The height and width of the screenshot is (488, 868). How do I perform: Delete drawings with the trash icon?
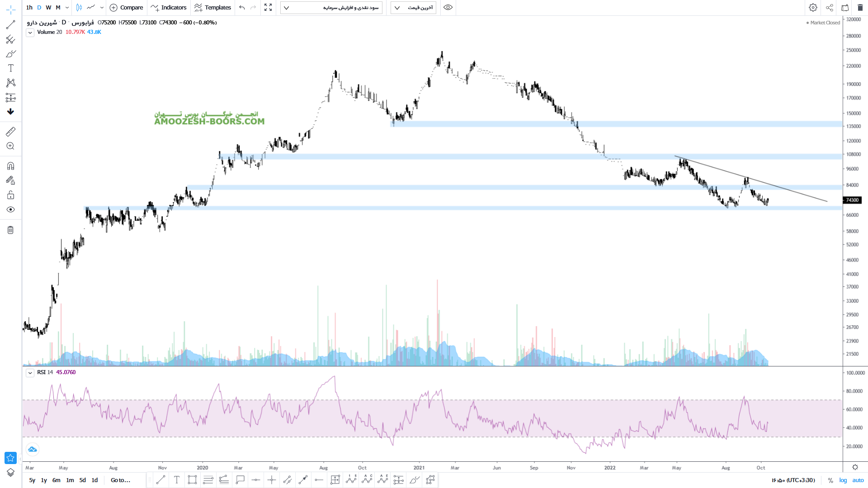[x=10, y=230]
